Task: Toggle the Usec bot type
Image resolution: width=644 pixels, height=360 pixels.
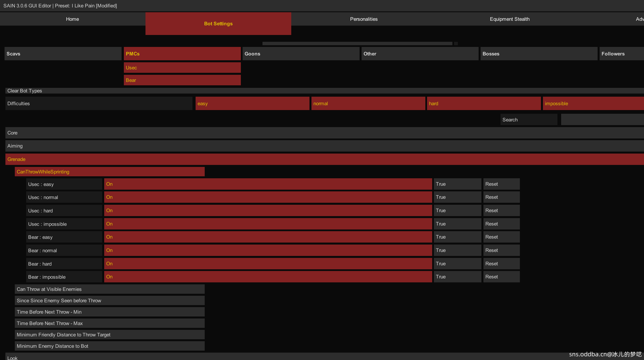Action: pyautogui.click(x=182, y=68)
